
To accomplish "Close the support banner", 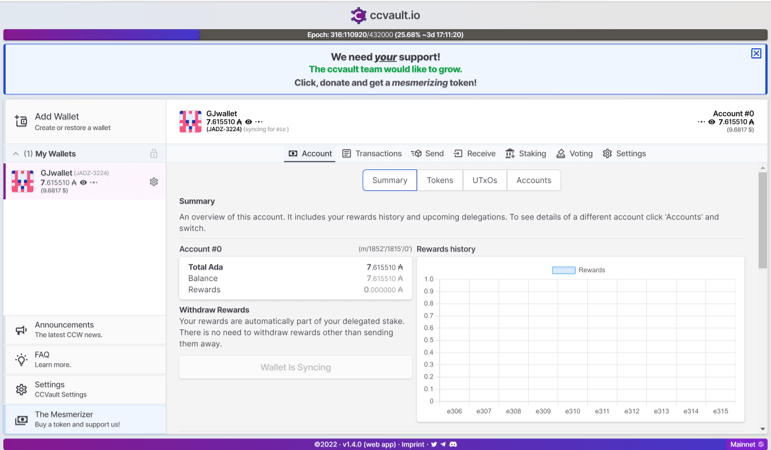I will tap(756, 53).
